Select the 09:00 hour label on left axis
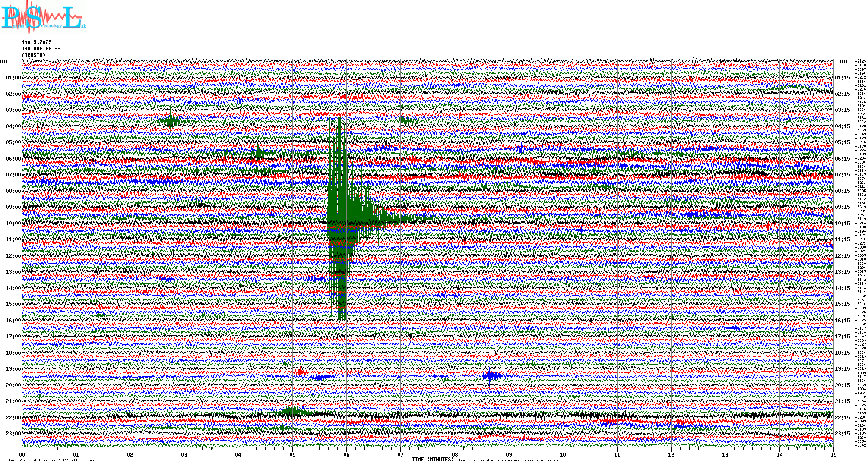 (x=13, y=207)
